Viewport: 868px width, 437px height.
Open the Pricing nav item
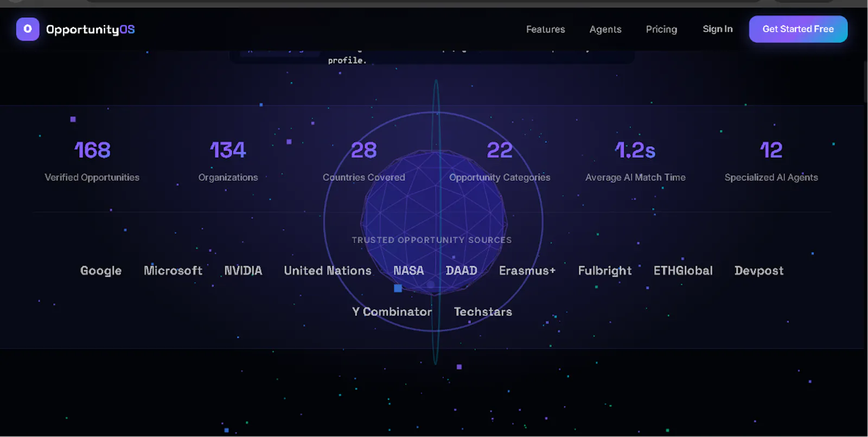point(661,29)
